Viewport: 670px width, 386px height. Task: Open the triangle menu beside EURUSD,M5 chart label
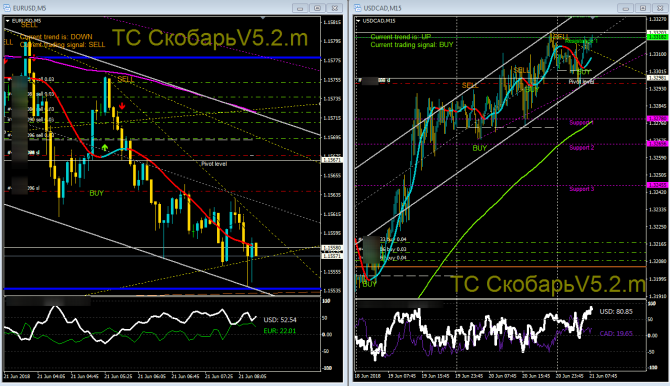tap(7, 21)
